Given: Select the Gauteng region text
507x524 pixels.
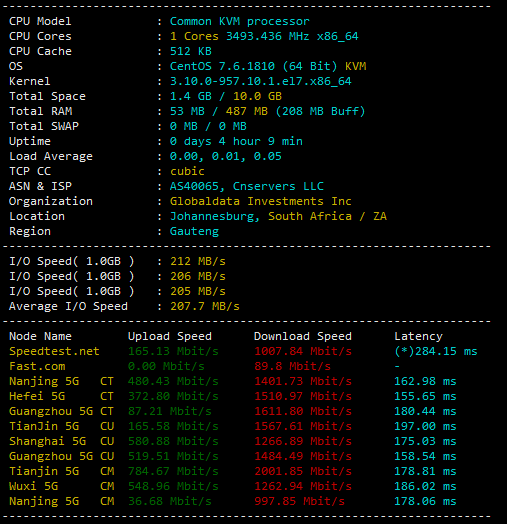Looking at the screenshot, I should (194, 232).
